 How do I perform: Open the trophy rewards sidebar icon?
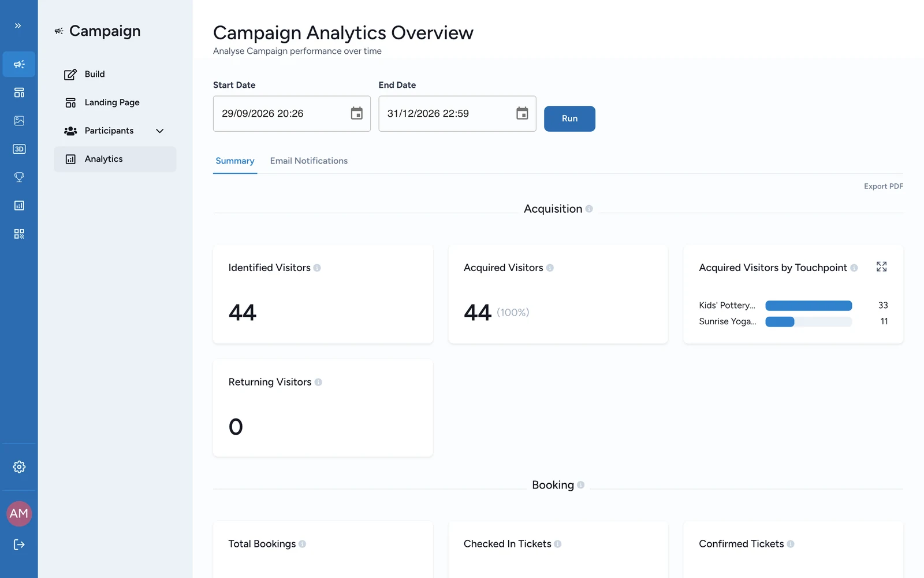[19, 177]
